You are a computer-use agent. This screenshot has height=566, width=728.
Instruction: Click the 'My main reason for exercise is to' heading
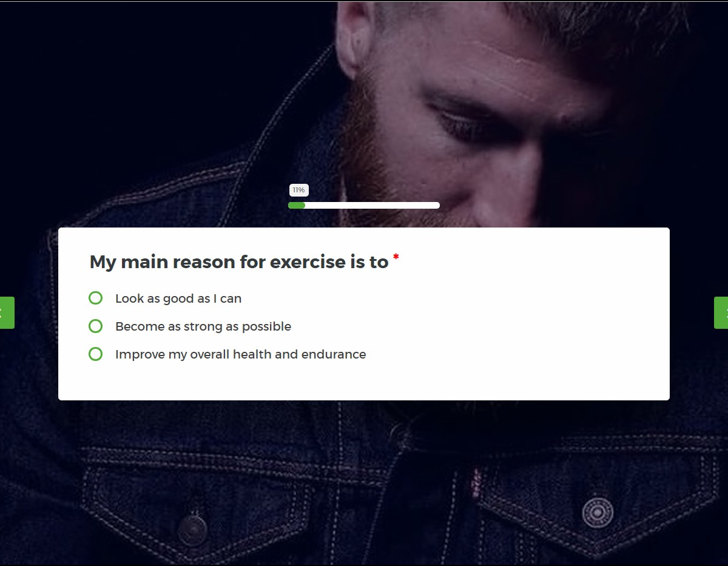click(x=239, y=262)
